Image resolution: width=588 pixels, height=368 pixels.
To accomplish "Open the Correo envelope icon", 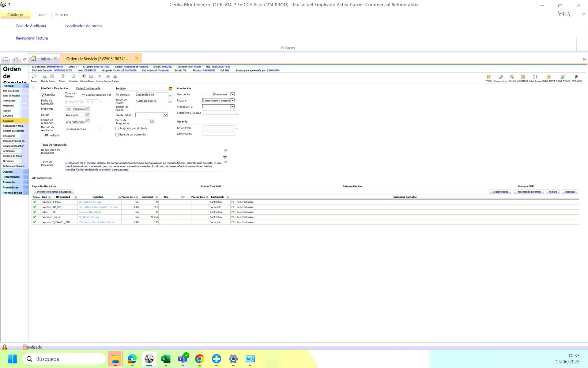I will pyautogui.click(x=91, y=77).
